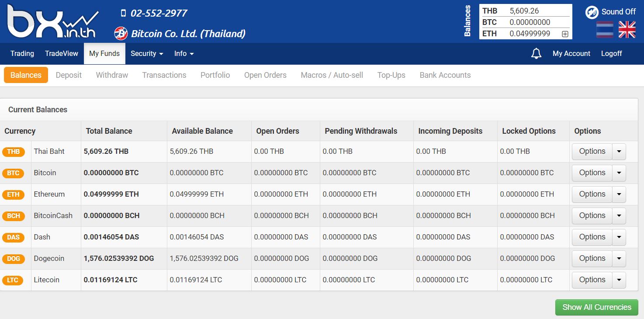
Task: Click the 0.01169124 LTC total balance
Action: [x=111, y=280]
